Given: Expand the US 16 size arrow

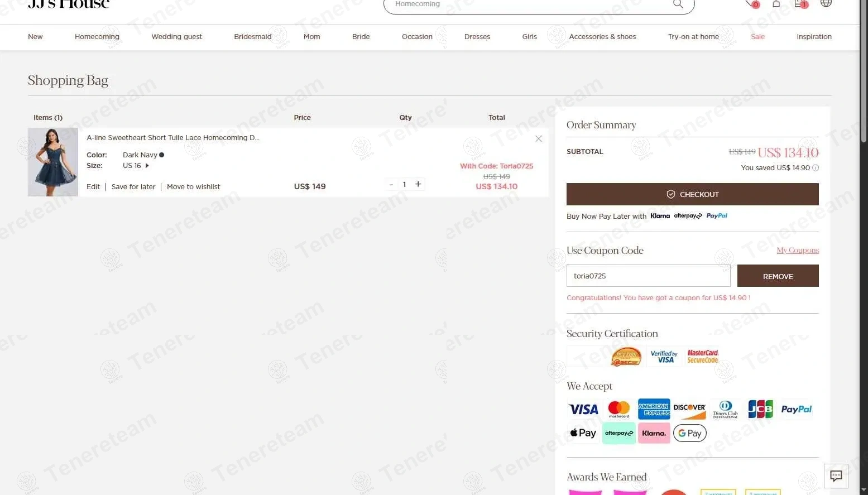Looking at the screenshot, I should pyautogui.click(x=147, y=166).
